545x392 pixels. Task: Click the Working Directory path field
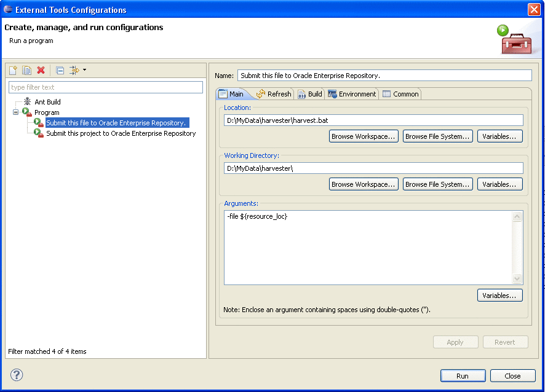[x=373, y=168]
